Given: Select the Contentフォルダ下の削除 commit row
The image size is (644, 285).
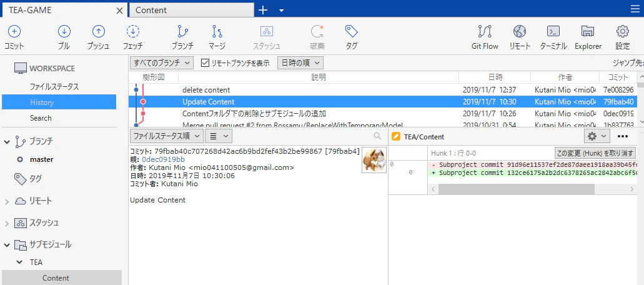Looking at the screenshot, I should tap(382, 114).
